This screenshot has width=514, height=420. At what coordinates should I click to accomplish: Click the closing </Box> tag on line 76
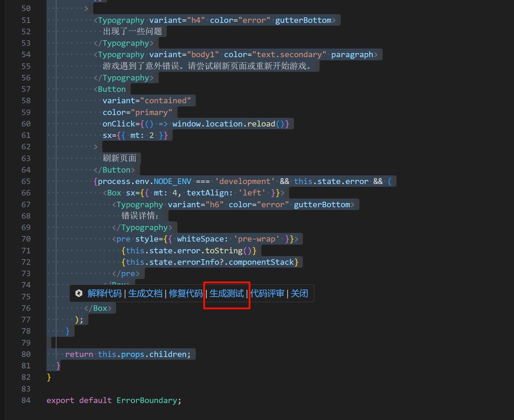click(x=98, y=308)
